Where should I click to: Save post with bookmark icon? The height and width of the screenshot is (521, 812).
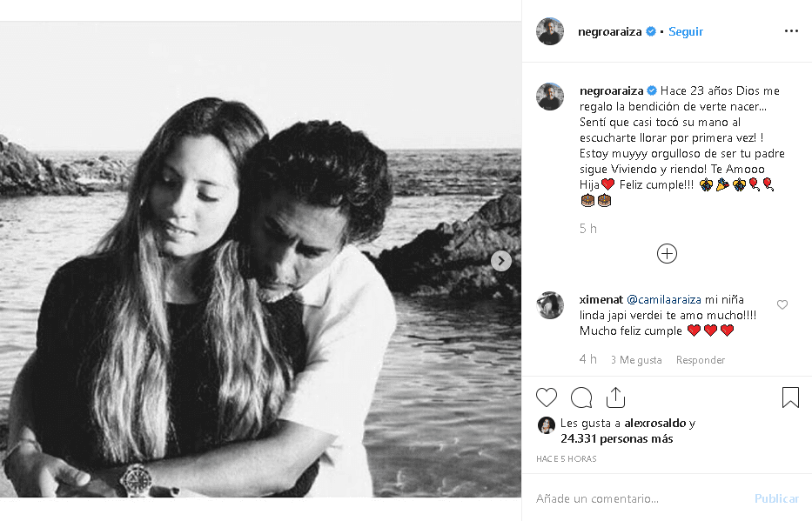point(790,397)
